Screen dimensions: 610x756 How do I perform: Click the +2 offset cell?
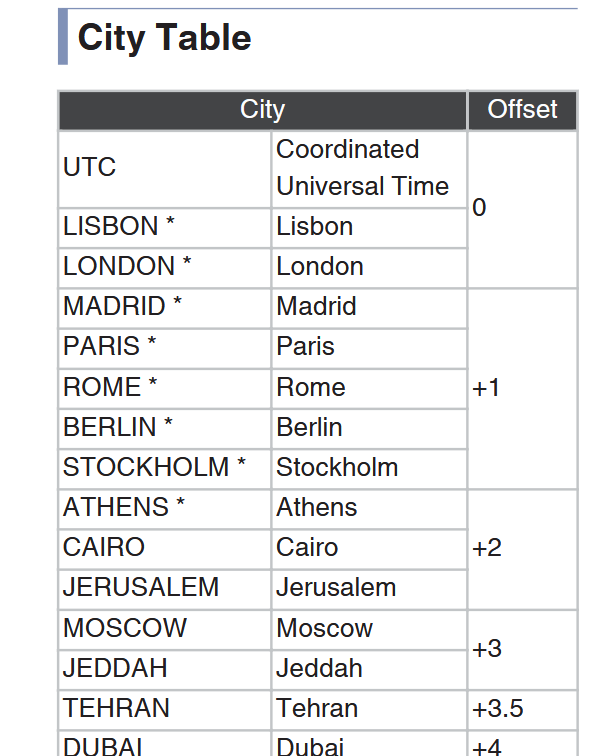pyautogui.click(x=522, y=549)
